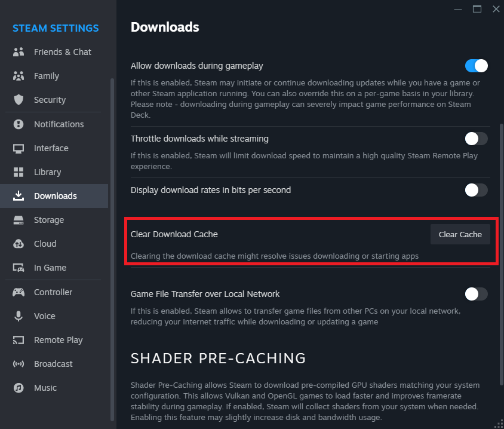Click the Storage drive icon
This screenshot has height=429, width=504.
click(x=19, y=220)
